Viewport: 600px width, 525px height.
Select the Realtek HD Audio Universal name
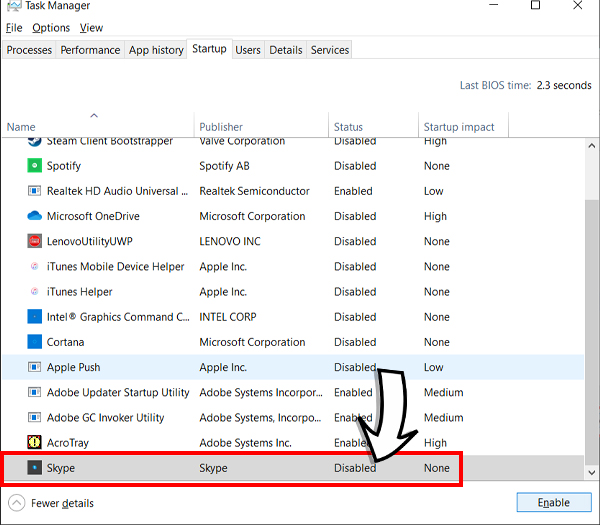click(117, 191)
